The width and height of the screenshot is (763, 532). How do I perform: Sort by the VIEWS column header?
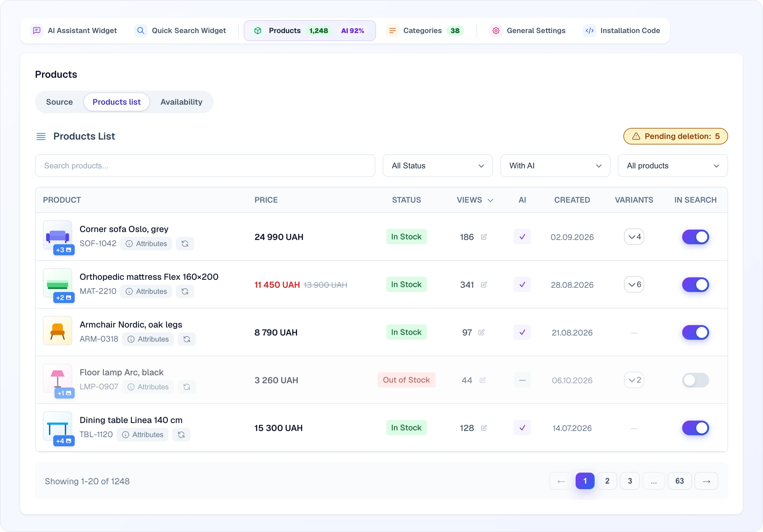[x=475, y=200]
